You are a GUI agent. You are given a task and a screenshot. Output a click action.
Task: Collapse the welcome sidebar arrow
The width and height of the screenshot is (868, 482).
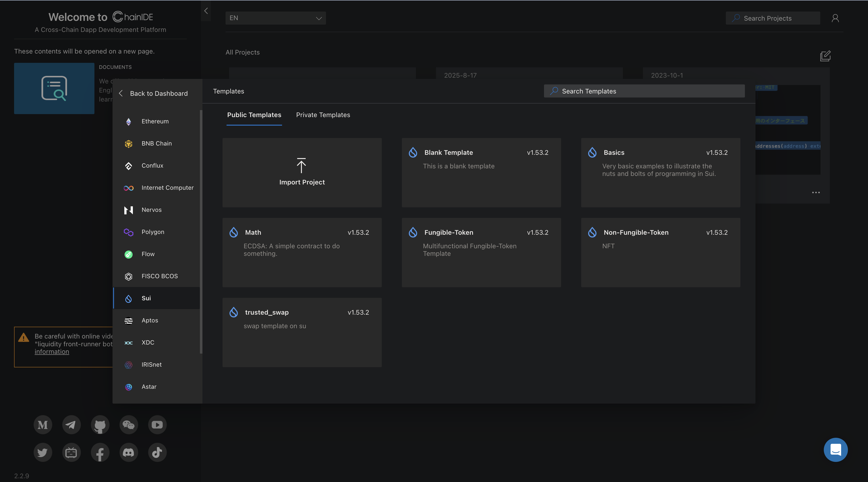click(x=206, y=11)
